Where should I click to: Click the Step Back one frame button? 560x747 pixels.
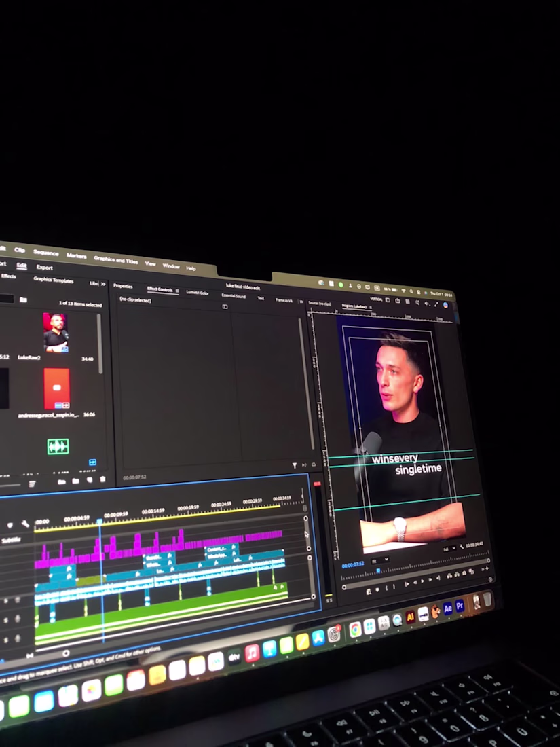coord(414,583)
